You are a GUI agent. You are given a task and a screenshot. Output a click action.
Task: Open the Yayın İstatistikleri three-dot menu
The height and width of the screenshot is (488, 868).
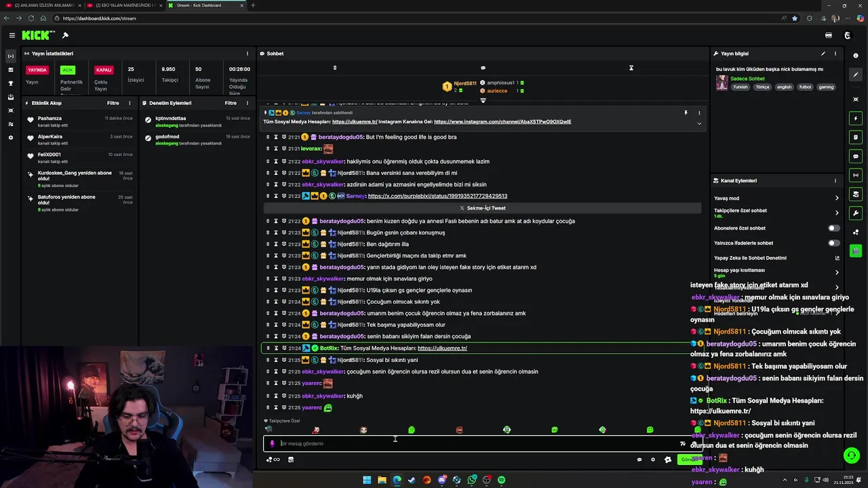(x=247, y=54)
